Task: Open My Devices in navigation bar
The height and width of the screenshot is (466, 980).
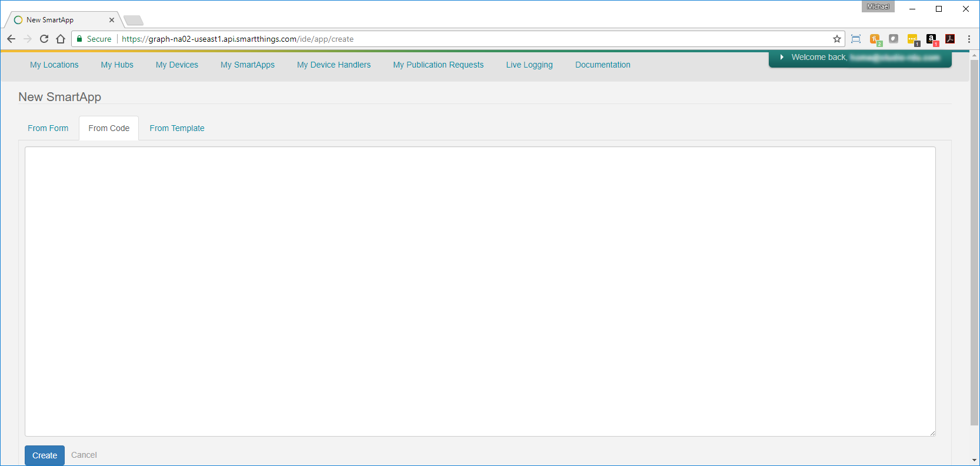Action: pyautogui.click(x=177, y=65)
